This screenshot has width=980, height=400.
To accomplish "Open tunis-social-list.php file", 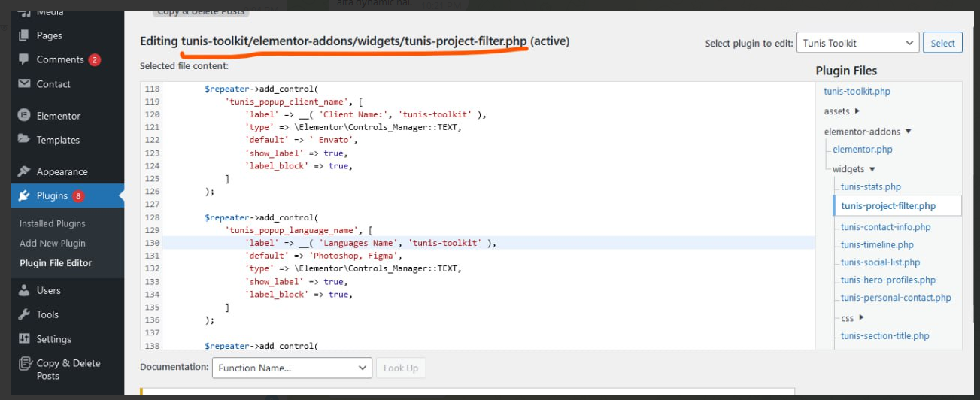I will [880, 262].
